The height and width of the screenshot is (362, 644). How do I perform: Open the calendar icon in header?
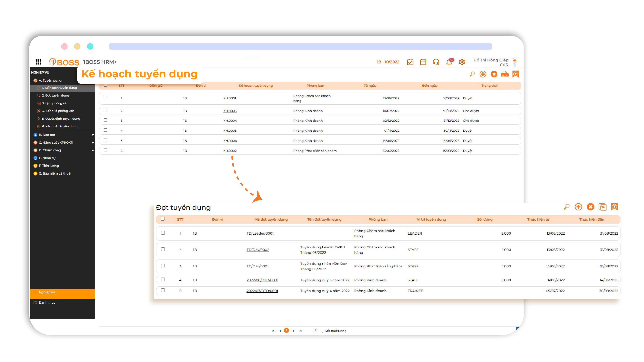tap(423, 62)
